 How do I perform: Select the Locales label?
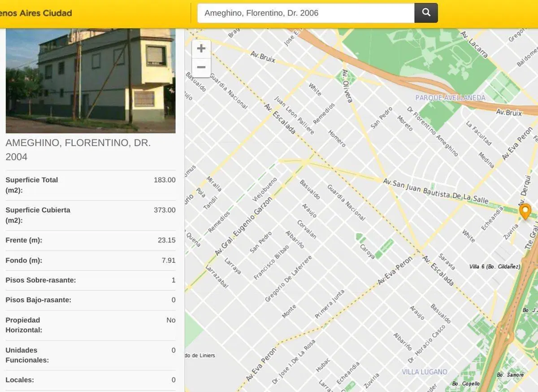click(20, 379)
